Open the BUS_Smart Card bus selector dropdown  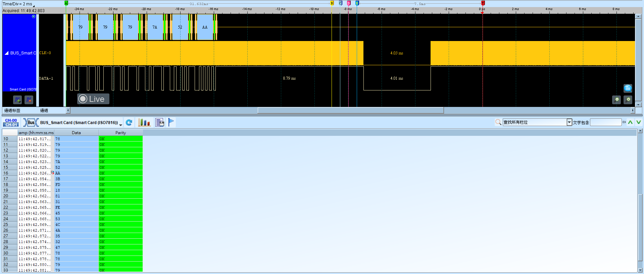[x=121, y=125]
